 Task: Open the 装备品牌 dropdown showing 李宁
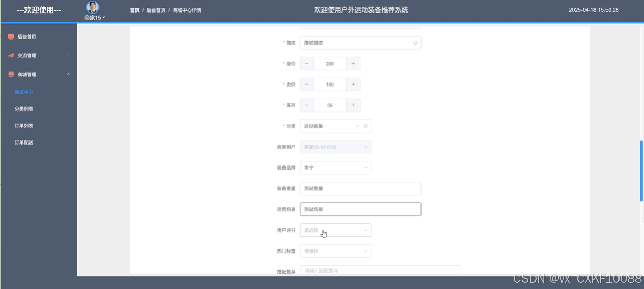[336, 168]
